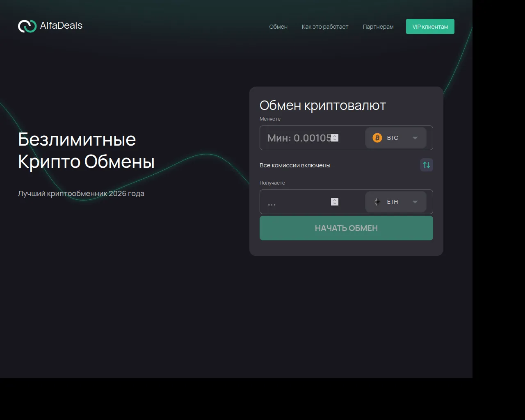Click the Обмен криптовалют heading

[x=323, y=105]
